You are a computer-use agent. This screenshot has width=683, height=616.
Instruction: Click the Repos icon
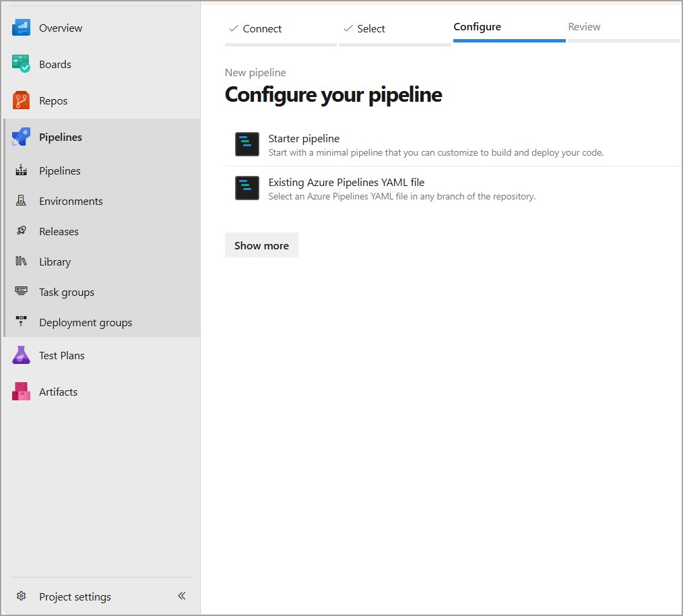(x=21, y=101)
